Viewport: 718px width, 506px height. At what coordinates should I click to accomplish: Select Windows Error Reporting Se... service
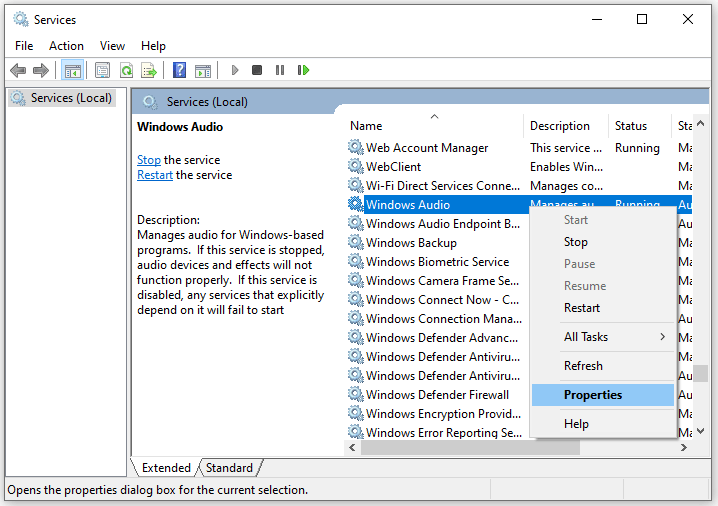(444, 433)
